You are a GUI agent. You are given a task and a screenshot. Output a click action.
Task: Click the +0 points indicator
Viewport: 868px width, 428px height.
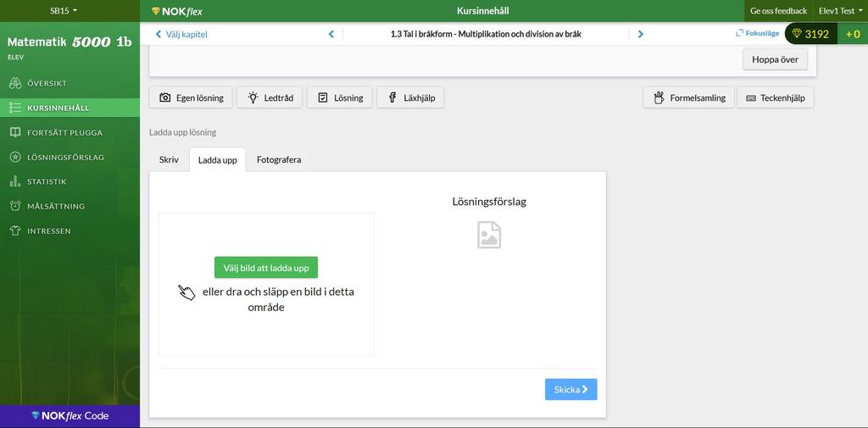853,34
